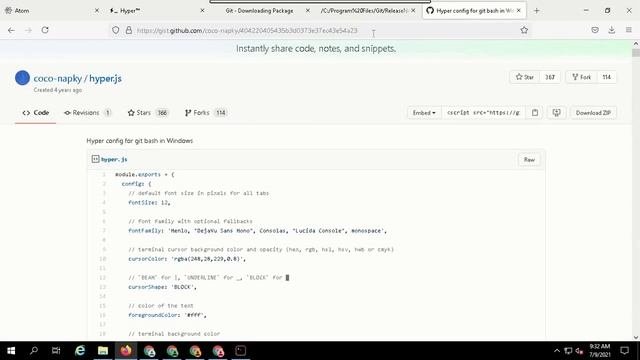Screen dimensions: 640x360
Task: Open coco-napky user profile link
Action: (x=58, y=78)
